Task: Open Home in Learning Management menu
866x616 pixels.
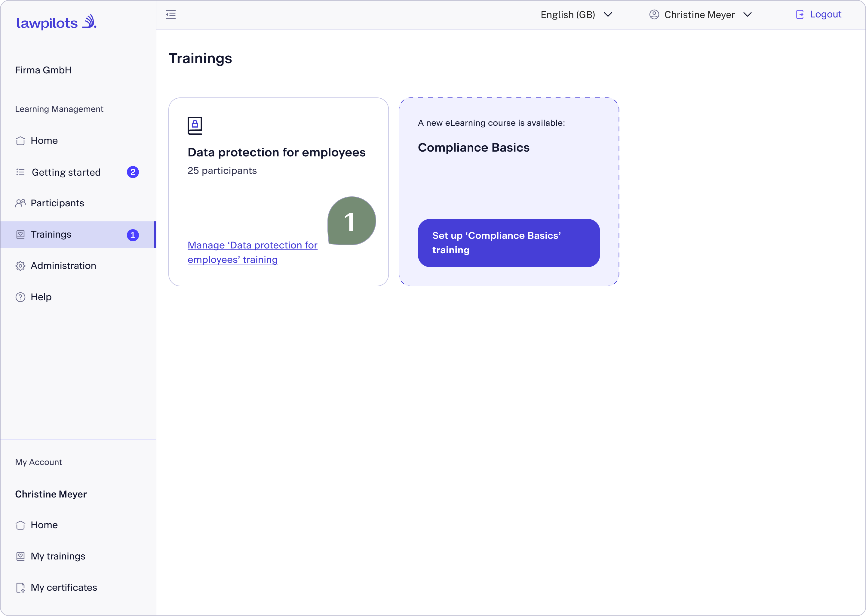Action: [x=78, y=141]
